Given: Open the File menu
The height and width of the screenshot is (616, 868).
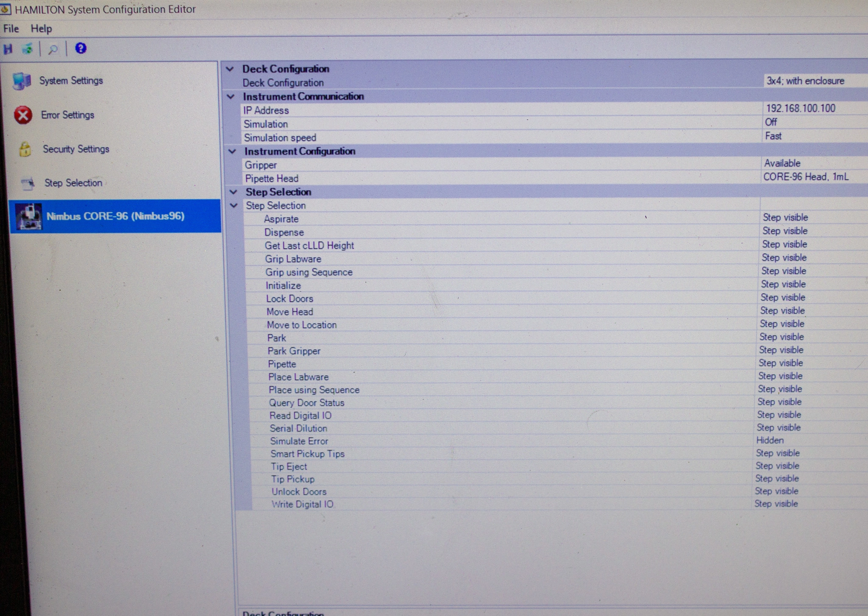Looking at the screenshot, I should 11,28.
